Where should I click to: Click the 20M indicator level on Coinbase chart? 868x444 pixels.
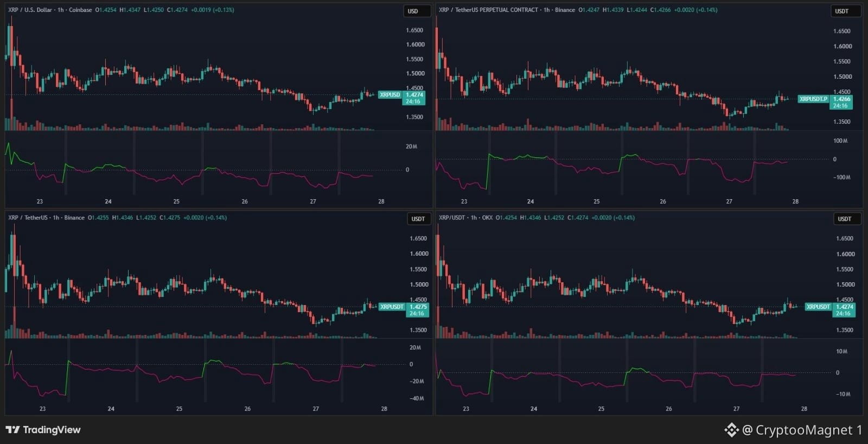411,147
